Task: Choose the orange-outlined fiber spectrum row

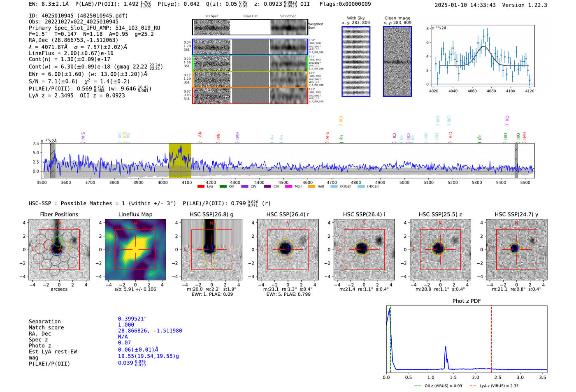Action: [250, 79]
